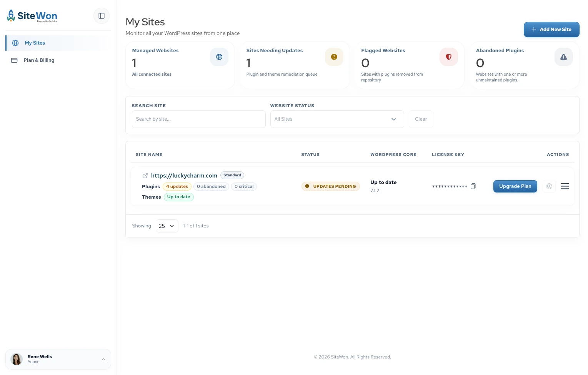
Task: Expand the Website Status dropdown
Action: (x=337, y=119)
